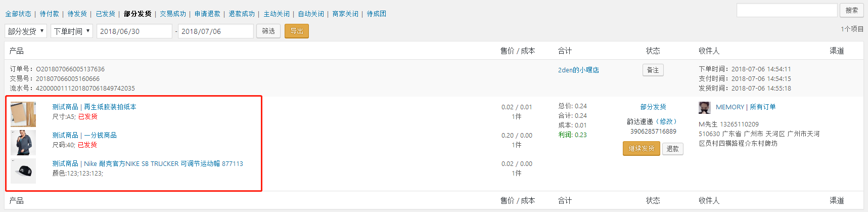The width and height of the screenshot is (868, 212).
Task: Open the 2den的小嘿店 shop link
Action: point(578,70)
